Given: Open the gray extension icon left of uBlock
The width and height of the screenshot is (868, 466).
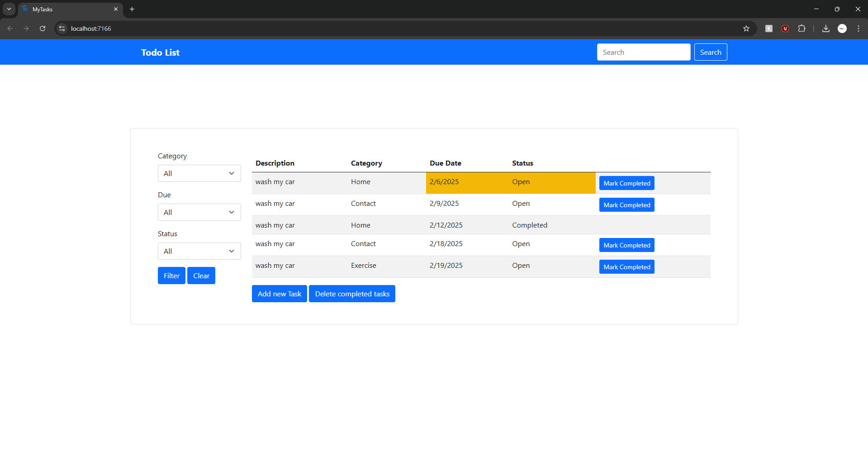Looking at the screenshot, I should point(769,29).
